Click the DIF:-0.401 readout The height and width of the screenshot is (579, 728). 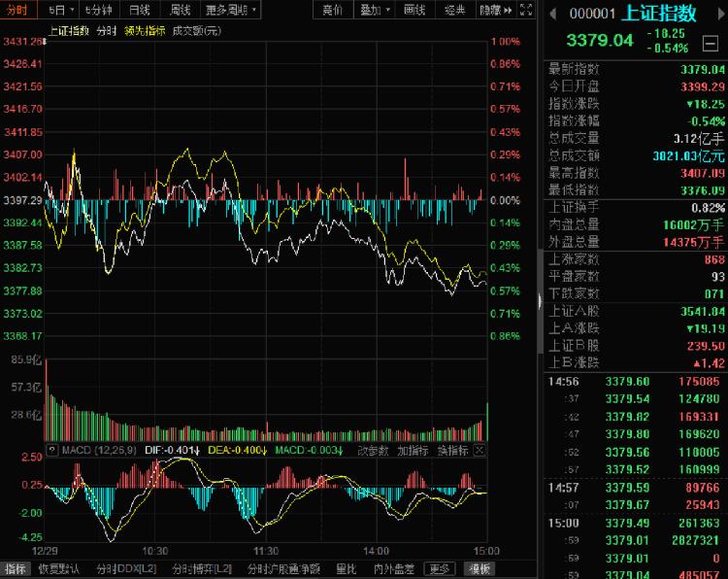click(x=172, y=450)
